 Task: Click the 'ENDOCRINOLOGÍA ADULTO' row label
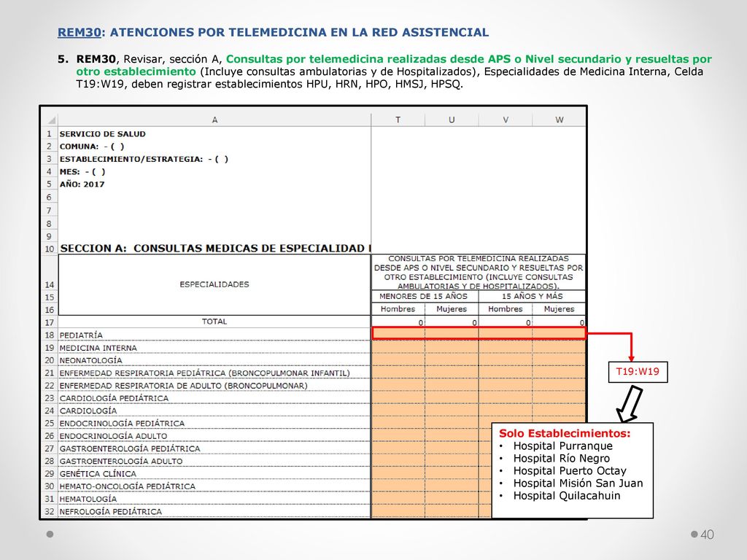[113, 436]
